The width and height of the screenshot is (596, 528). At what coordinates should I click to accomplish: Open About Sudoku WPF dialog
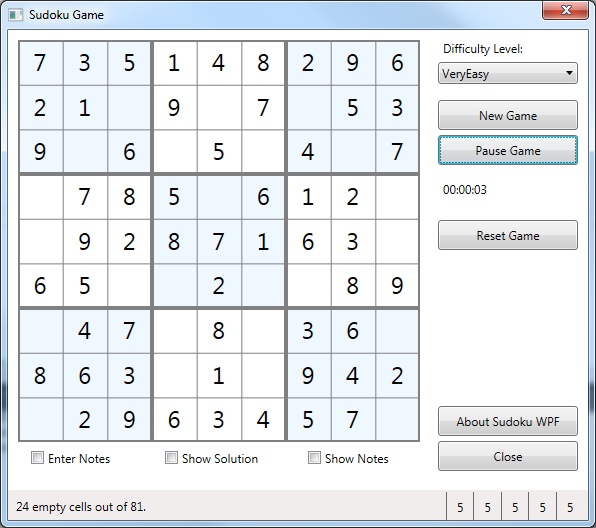(x=508, y=421)
